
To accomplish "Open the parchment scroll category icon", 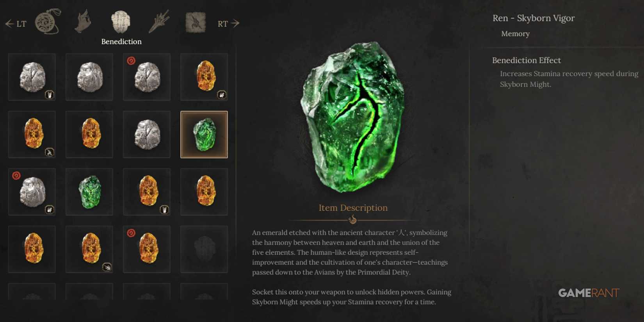I will [x=196, y=22].
